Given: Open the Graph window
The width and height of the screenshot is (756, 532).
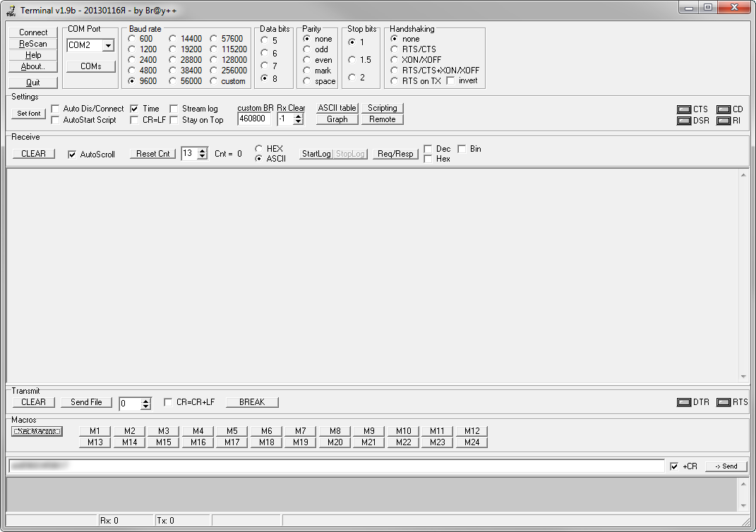Looking at the screenshot, I should [x=337, y=119].
